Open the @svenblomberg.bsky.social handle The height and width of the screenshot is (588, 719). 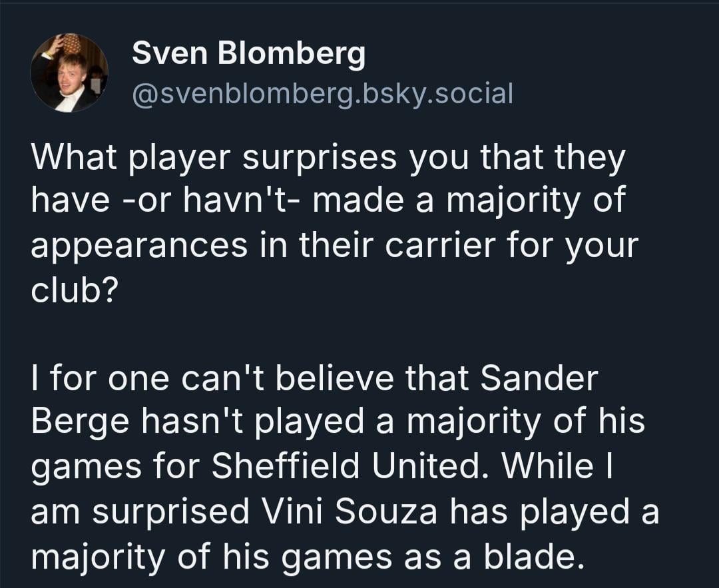tap(323, 93)
